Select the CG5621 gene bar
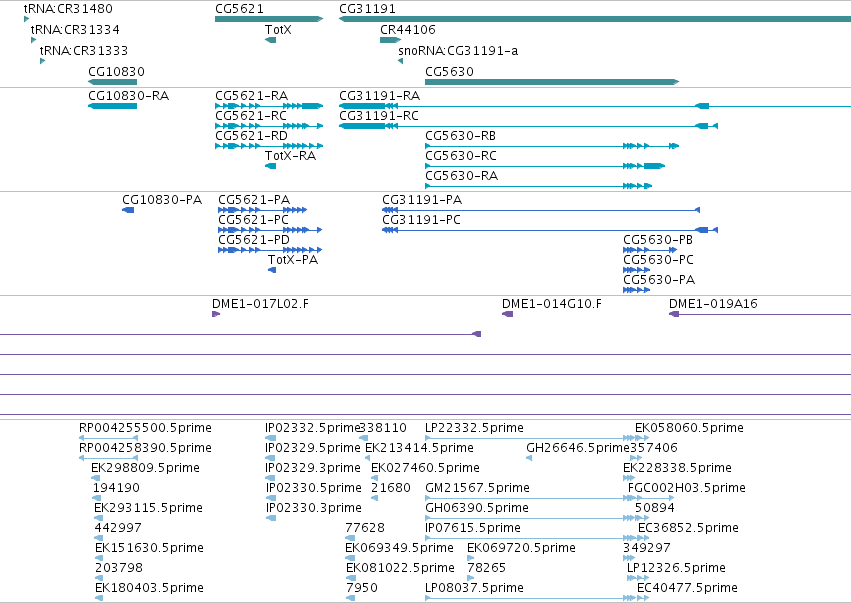This screenshot has height=603, width=851. point(269,19)
